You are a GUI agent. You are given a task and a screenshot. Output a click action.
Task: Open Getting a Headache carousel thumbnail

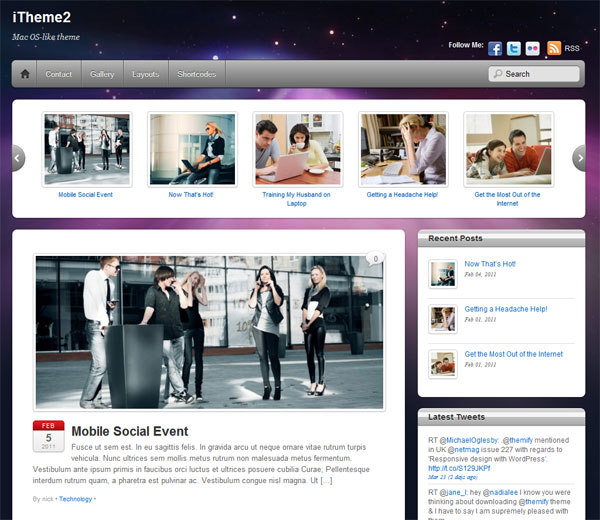pyautogui.click(x=403, y=149)
